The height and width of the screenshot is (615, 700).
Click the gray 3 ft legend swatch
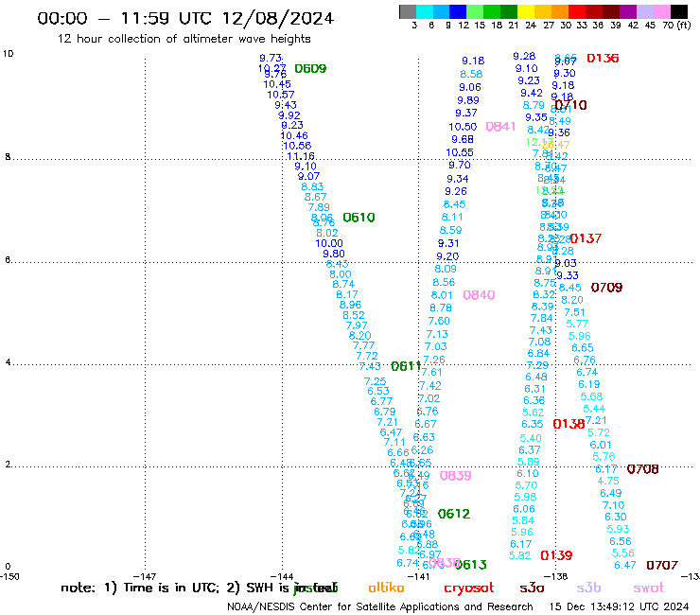pyautogui.click(x=408, y=11)
